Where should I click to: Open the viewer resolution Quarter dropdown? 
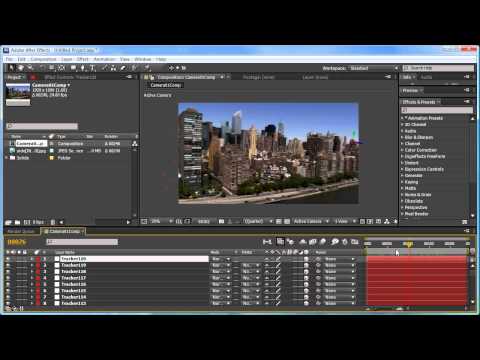[x=258, y=221]
